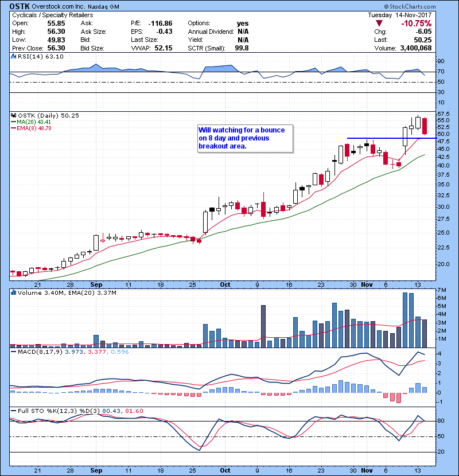459x476 pixels.
Task: Click the red EMA(8) 48.78 legend entry
Action: (x=31, y=128)
